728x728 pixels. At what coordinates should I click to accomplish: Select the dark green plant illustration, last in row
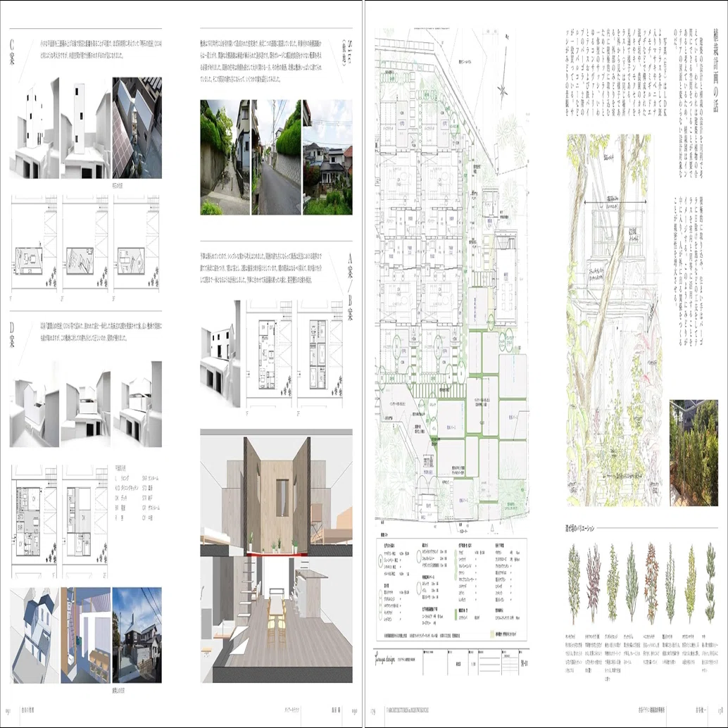click(710, 583)
